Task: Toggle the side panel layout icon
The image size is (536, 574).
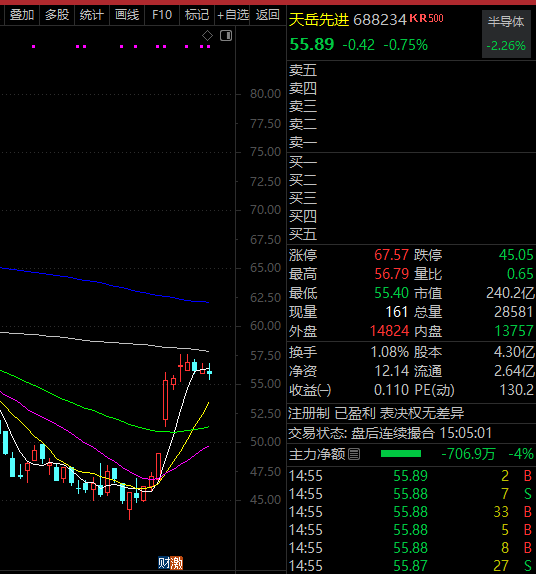Action: click(x=226, y=36)
